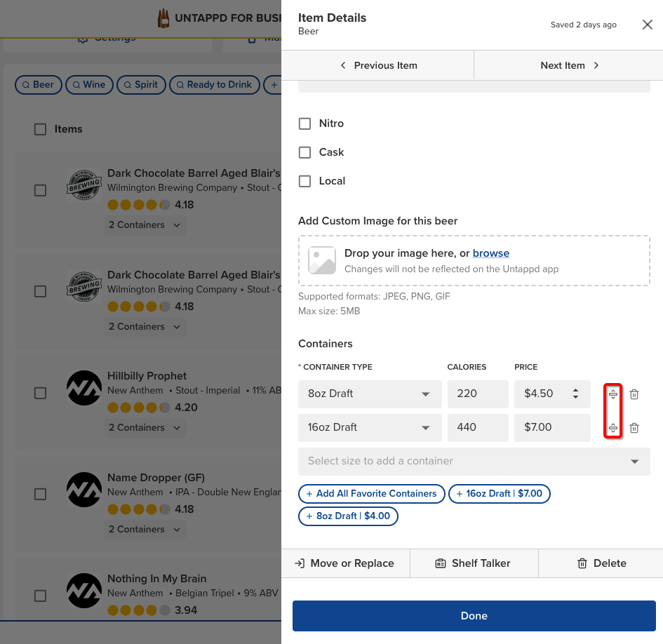Check the second Dark Chocolate Barrel Aged item

click(x=40, y=291)
